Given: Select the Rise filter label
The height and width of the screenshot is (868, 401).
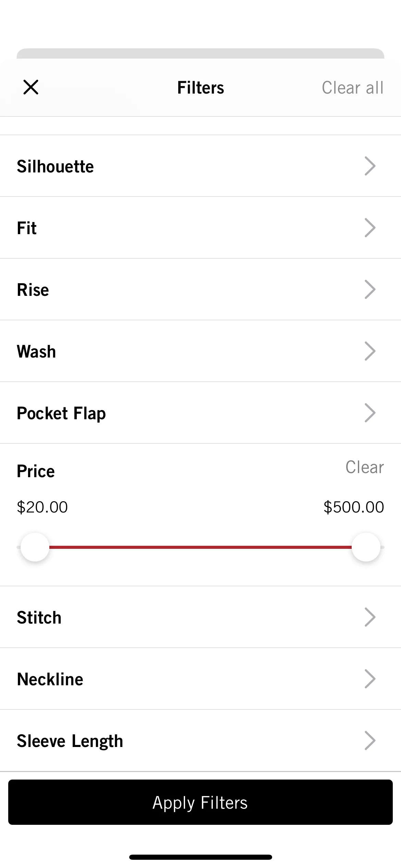Looking at the screenshot, I should click(x=33, y=290).
